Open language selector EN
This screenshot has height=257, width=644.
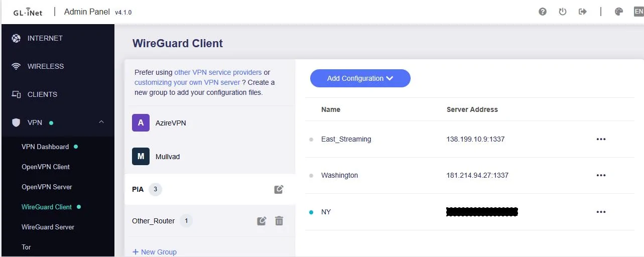[x=638, y=12]
